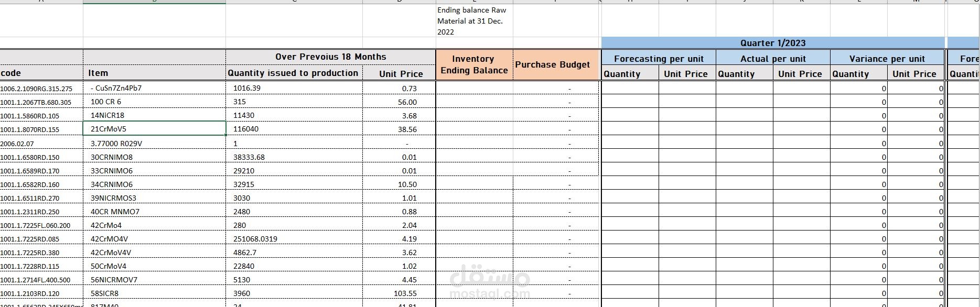
Task: Click the item 58SICR8
Action: 154,293
